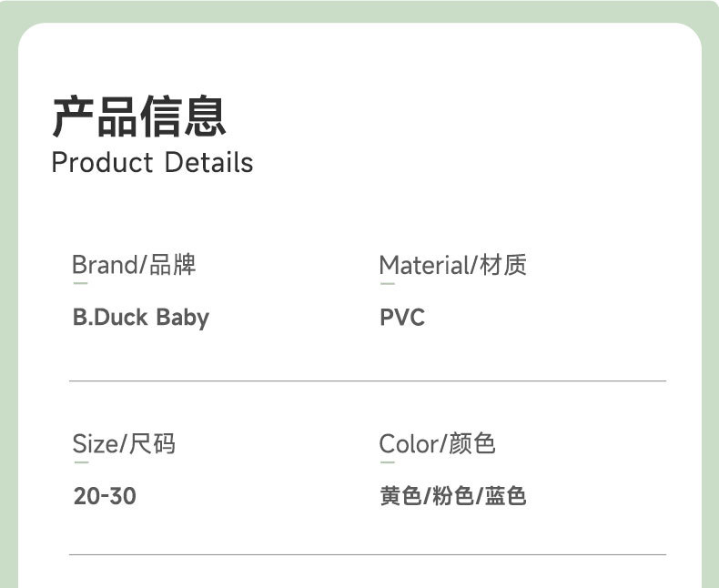Click the green dash under Material/材质
Screen dimensions: 719x588
click(x=387, y=284)
